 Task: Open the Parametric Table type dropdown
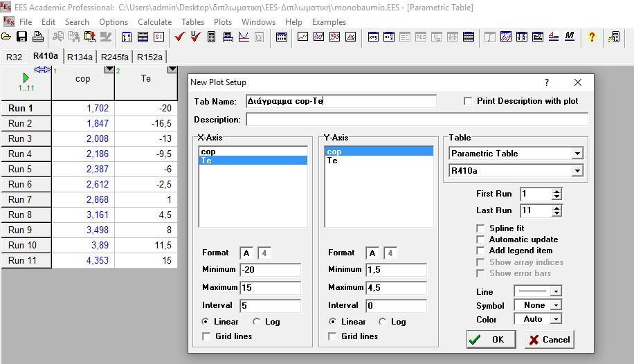point(577,154)
